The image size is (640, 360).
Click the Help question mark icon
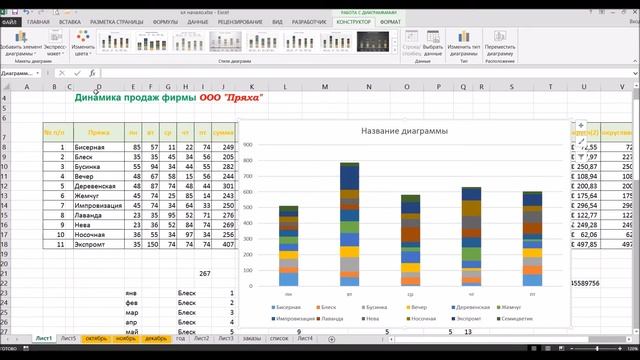pos(591,12)
